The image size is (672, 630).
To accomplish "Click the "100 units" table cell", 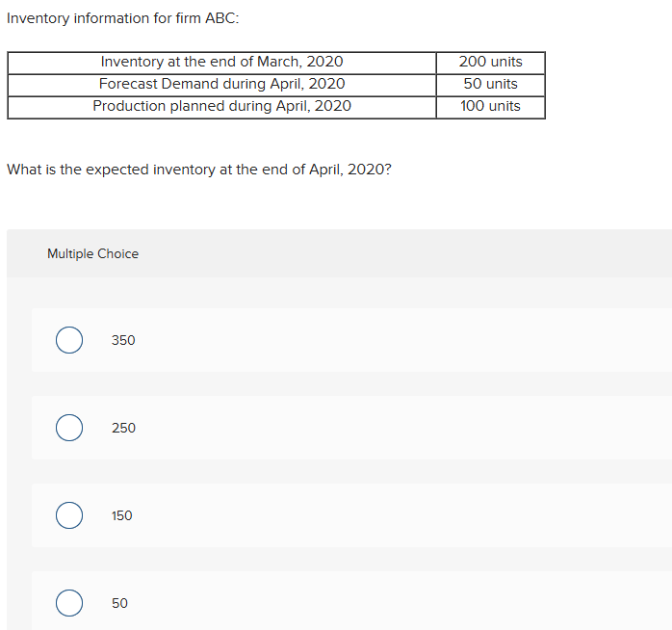I will pyautogui.click(x=490, y=106).
